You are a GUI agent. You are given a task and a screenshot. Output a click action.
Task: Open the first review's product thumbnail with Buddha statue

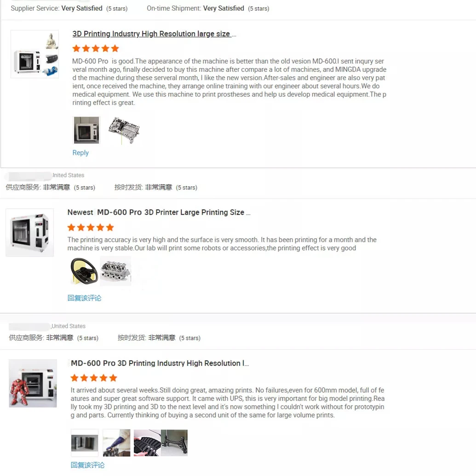point(34,54)
